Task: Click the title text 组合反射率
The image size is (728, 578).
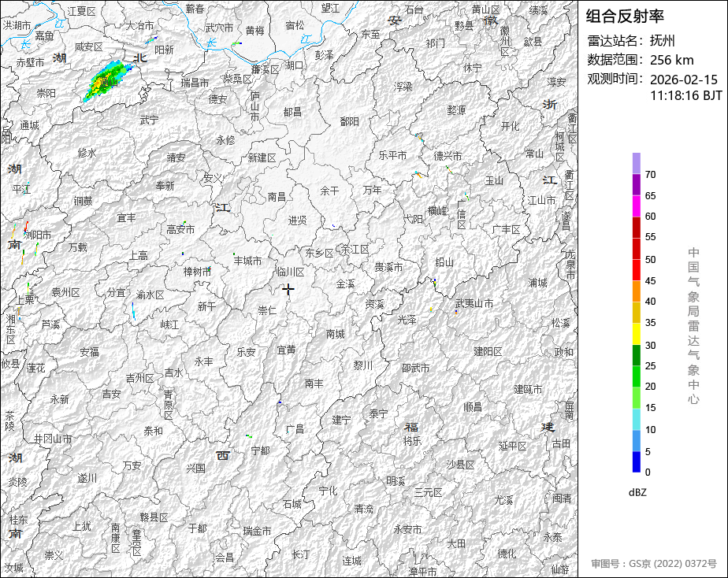Action: [625, 17]
